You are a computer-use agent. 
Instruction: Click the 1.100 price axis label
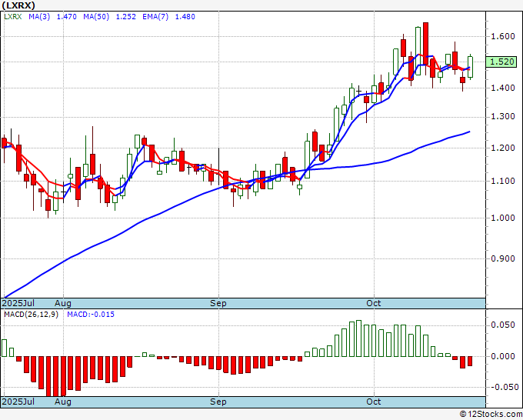pos(503,181)
